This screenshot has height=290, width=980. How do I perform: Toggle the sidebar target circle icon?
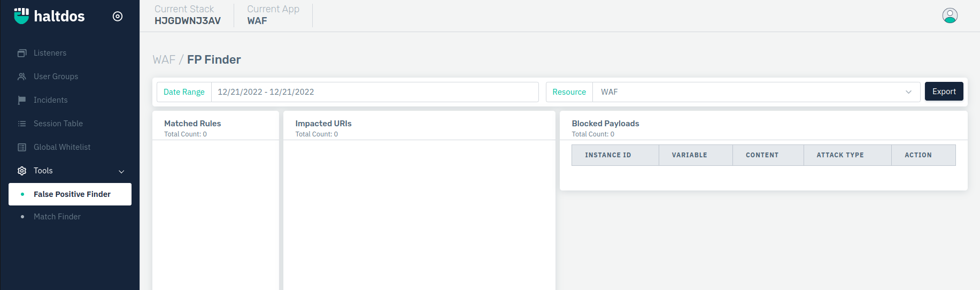(118, 17)
